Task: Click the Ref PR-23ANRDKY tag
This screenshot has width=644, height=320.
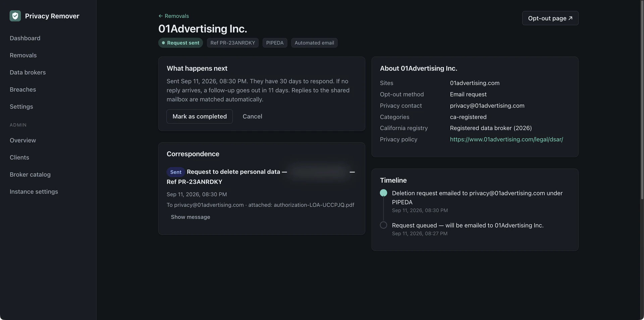Action: click(233, 43)
